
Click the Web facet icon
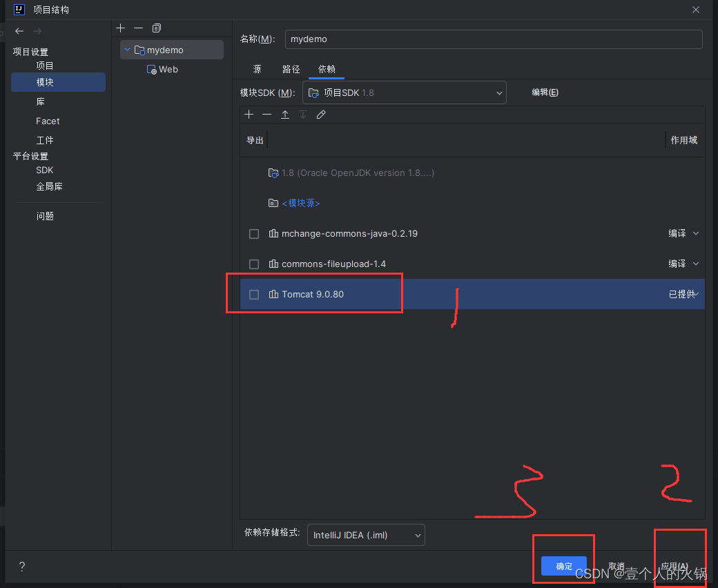152,70
